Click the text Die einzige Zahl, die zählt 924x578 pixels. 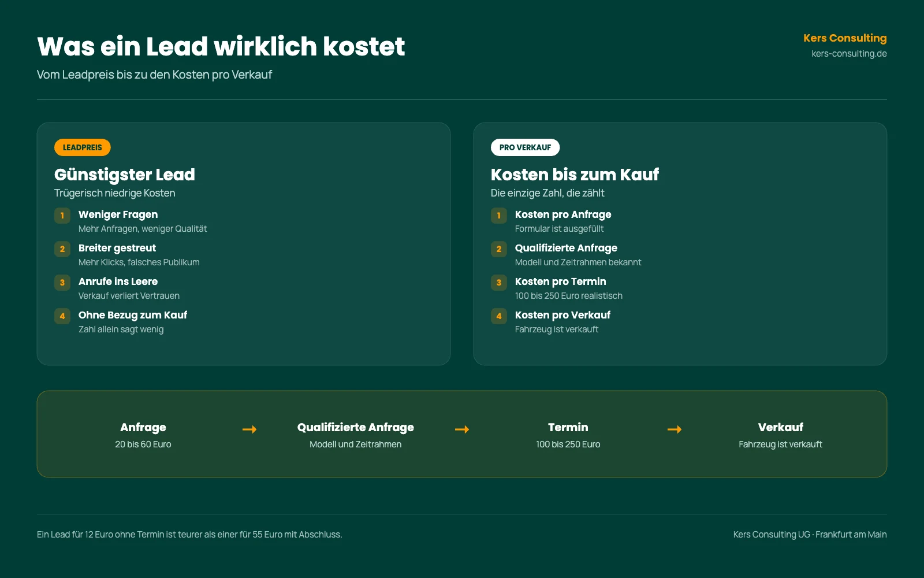[x=547, y=193]
